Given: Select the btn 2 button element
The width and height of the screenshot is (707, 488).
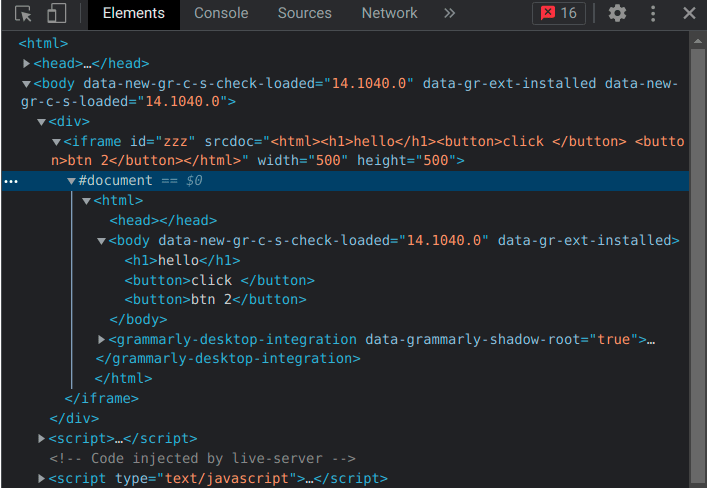Looking at the screenshot, I should (215, 299).
